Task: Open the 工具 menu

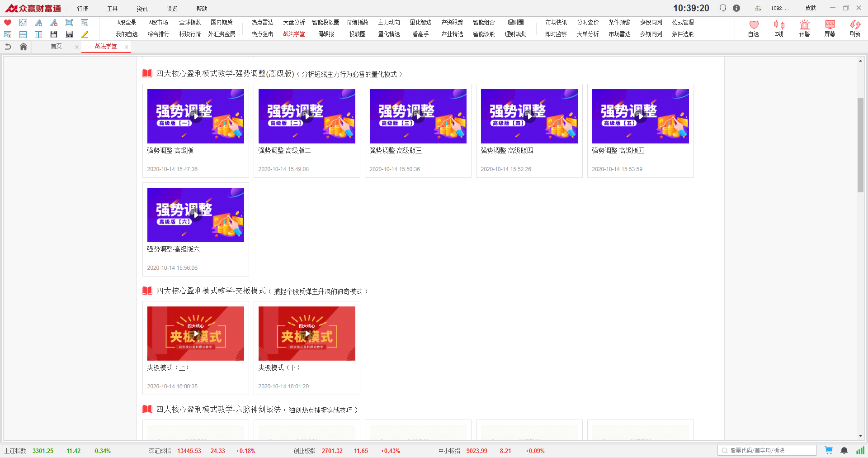Action: click(112, 9)
